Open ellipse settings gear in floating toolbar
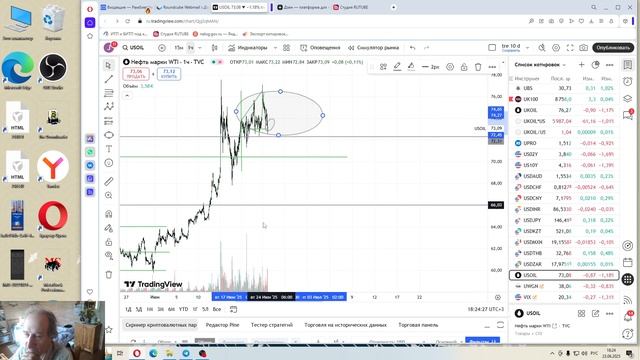This screenshot has width=640, height=360. coord(450,67)
